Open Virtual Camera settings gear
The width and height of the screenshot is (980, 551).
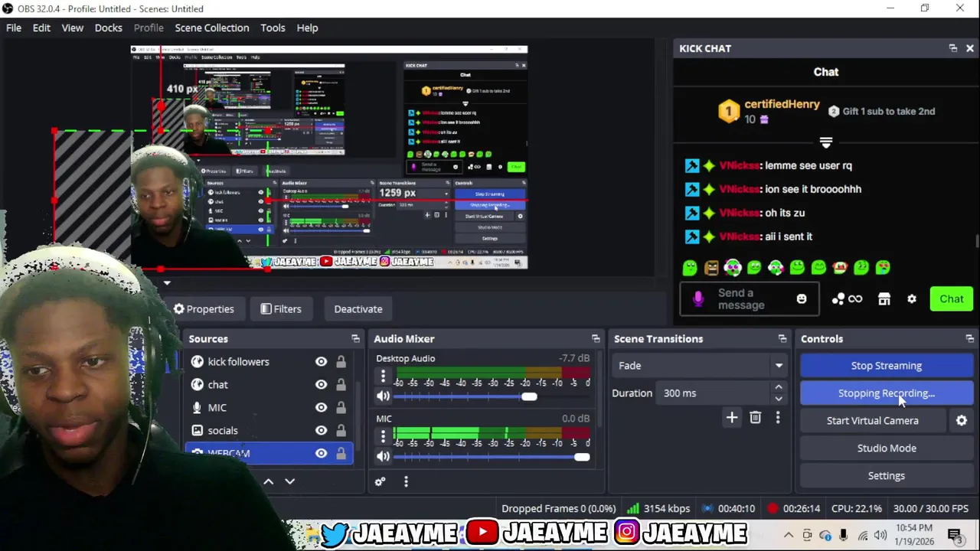click(962, 420)
